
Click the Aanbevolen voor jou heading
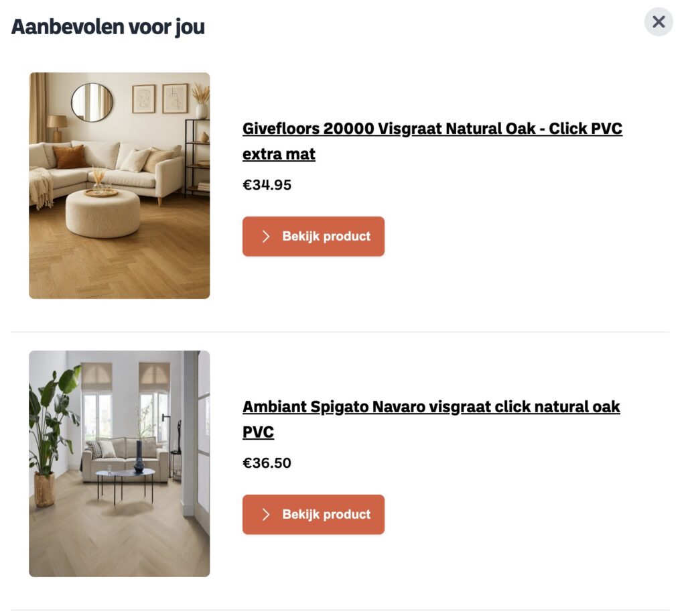click(x=108, y=27)
